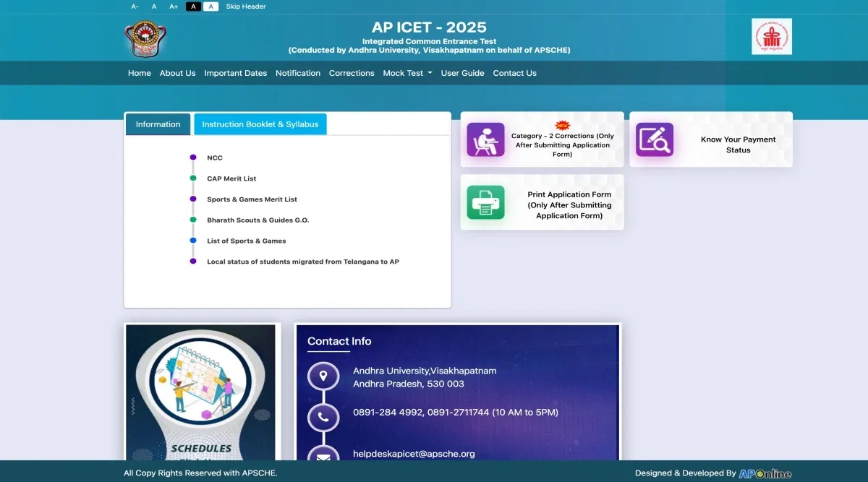Expand the Mock Test dropdown menu
Image resolution: width=868 pixels, height=482 pixels.
(407, 73)
